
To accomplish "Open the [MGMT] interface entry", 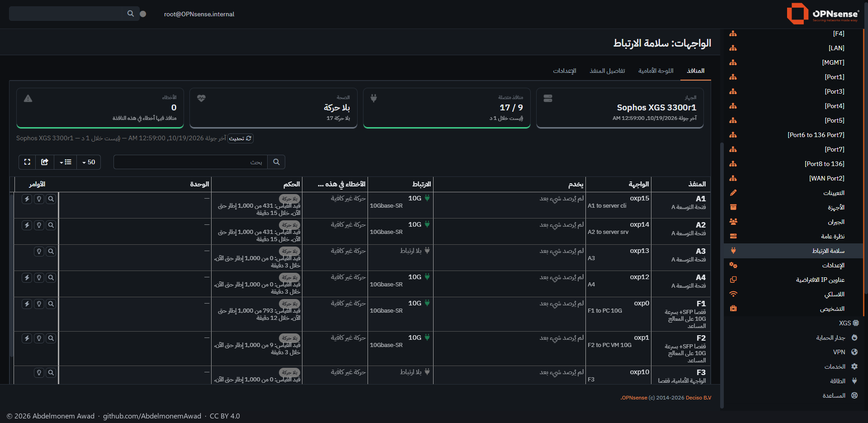I will (793, 62).
